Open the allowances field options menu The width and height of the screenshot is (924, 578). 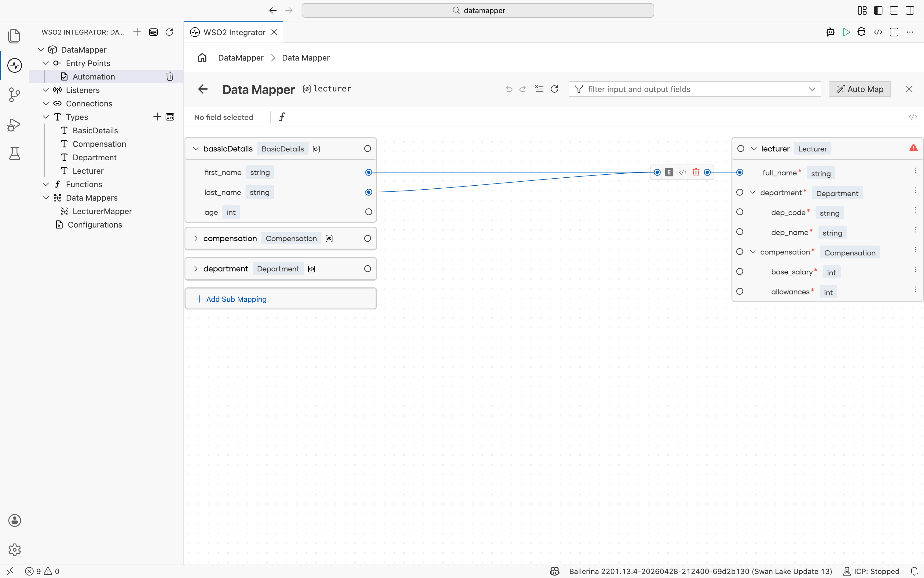[916, 289]
